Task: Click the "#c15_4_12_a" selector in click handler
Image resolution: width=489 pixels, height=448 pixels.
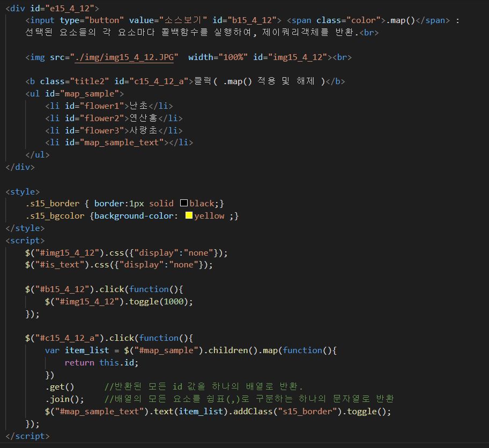Action: pyautogui.click(x=68, y=338)
